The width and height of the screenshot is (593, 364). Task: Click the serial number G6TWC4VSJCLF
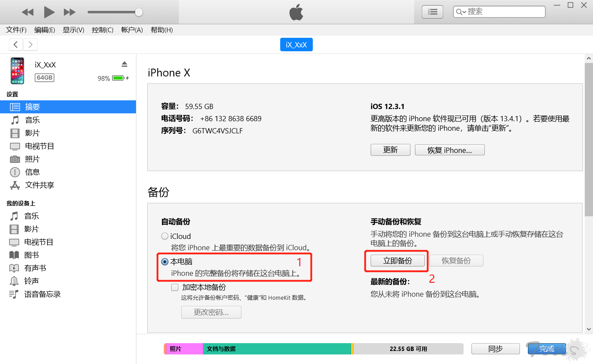click(218, 130)
